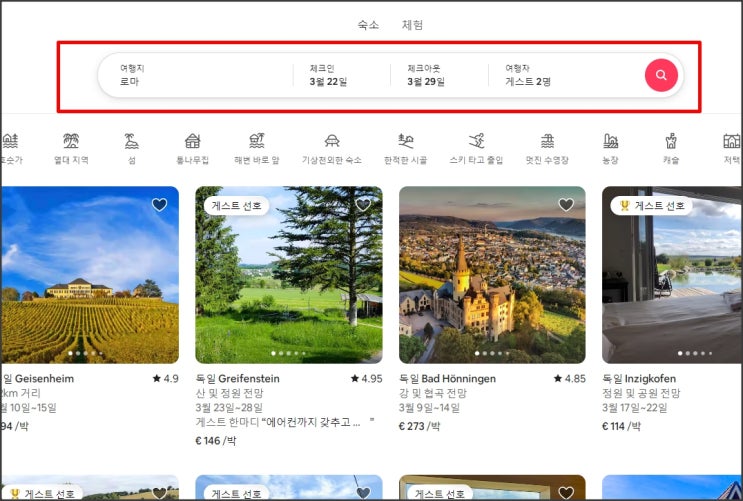
Task: Click the 4.85 star rating
Action: 570,379
